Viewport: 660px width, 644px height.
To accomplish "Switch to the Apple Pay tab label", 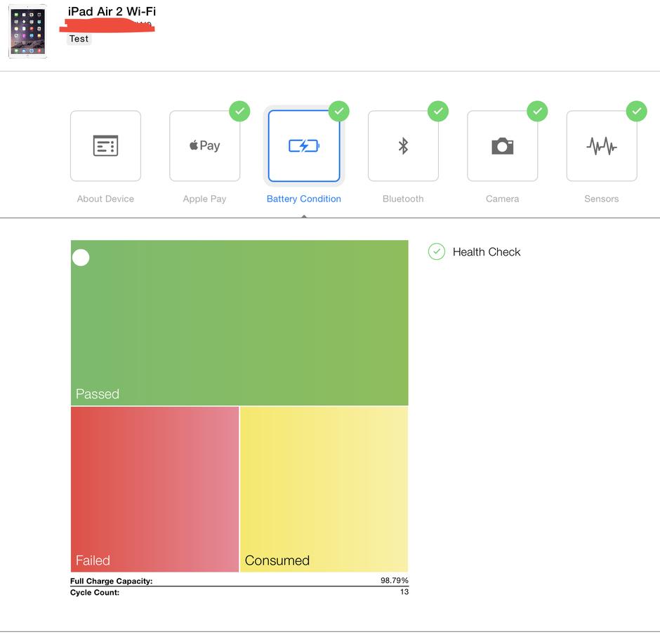I will point(204,199).
